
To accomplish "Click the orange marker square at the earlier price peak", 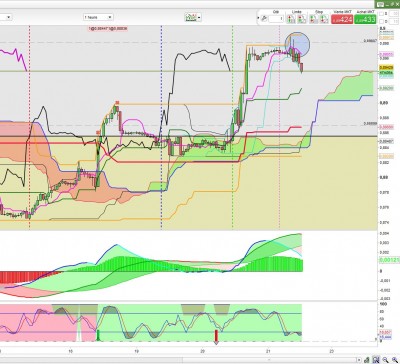I will click(x=117, y=103).
